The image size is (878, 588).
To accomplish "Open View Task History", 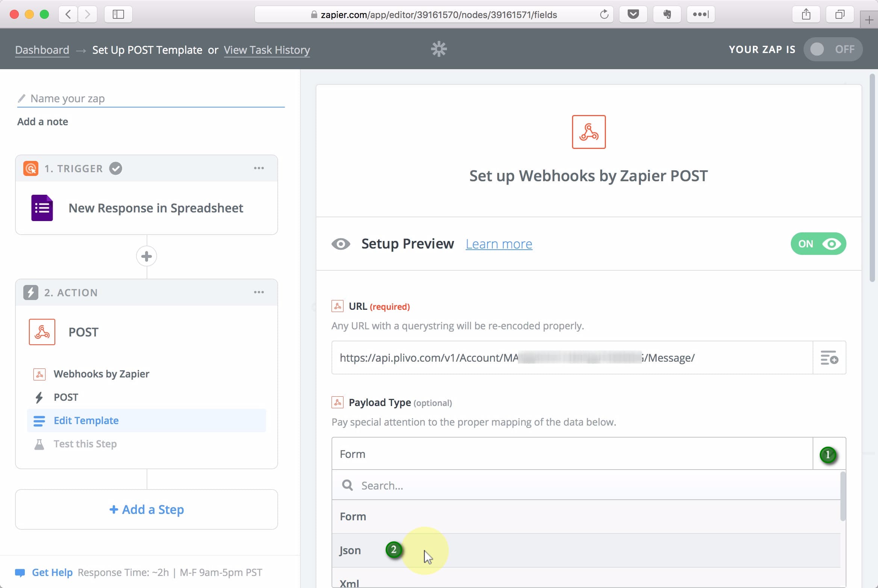I will pyautogui.click(x=267, y=50).
